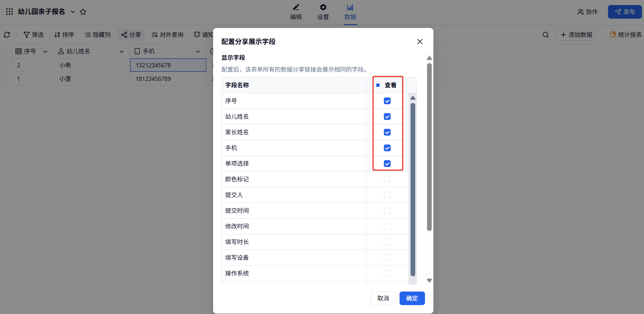Enable the 颜色标记 view checkbox
The width and height of the screenshot is (644, 314).
click(387, 179)
